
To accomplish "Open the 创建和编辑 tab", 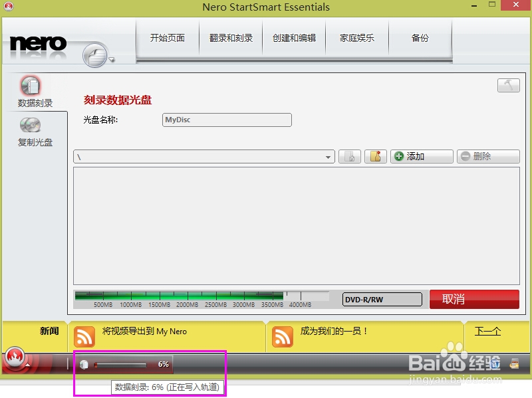I will (294, 38).
